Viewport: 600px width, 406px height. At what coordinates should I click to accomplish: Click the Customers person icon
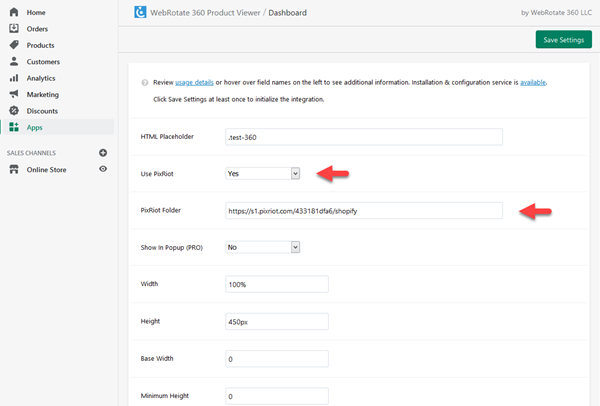pyautogui.click(x=13, y=62)
